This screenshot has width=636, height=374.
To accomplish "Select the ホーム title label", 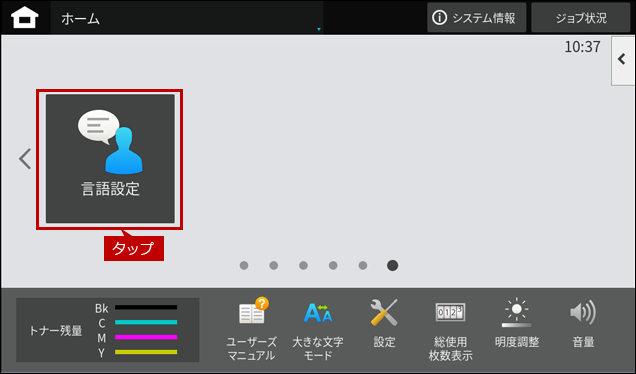I will click(80, 19).
